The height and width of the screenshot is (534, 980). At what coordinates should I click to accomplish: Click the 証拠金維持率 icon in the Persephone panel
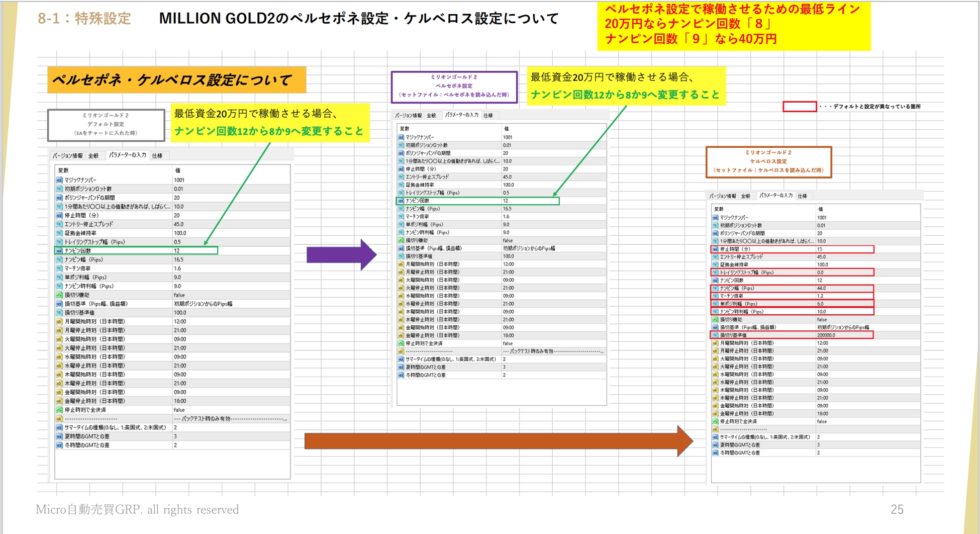[401, 185]
